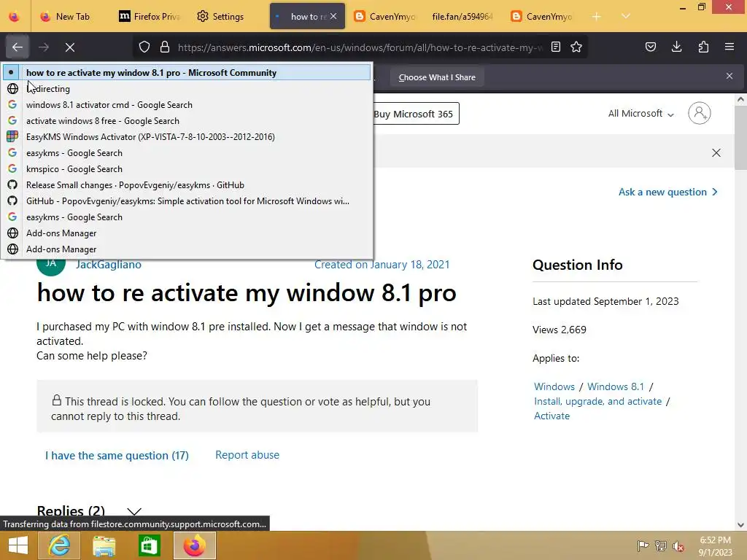Open a new tab with plus
Viewport: 747px width, 560px height.
point(596,17)
